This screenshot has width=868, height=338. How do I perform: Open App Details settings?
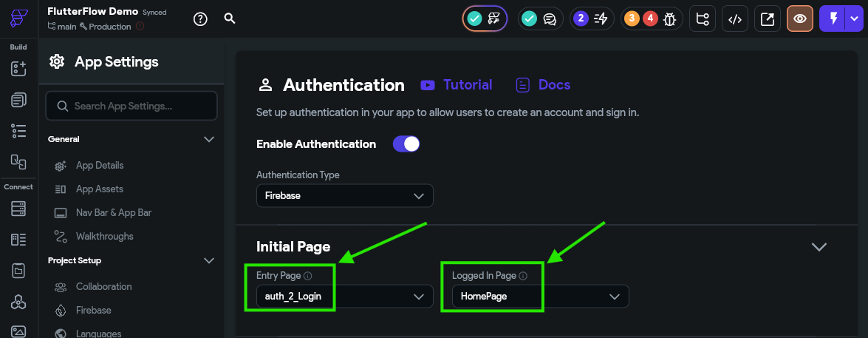point(100,166)
